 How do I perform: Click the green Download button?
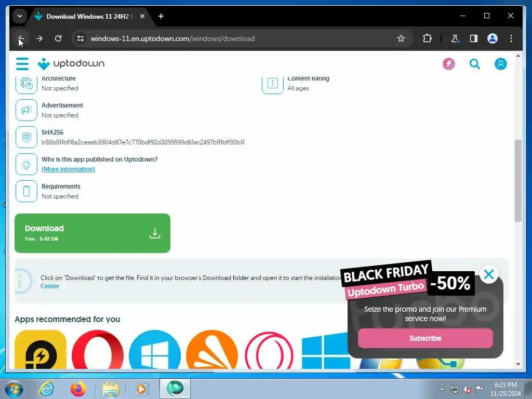point(92,233)
